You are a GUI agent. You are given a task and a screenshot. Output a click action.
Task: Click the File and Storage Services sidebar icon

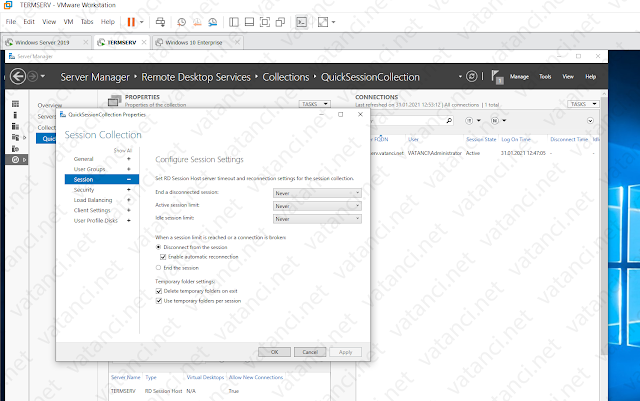(16, 137)
